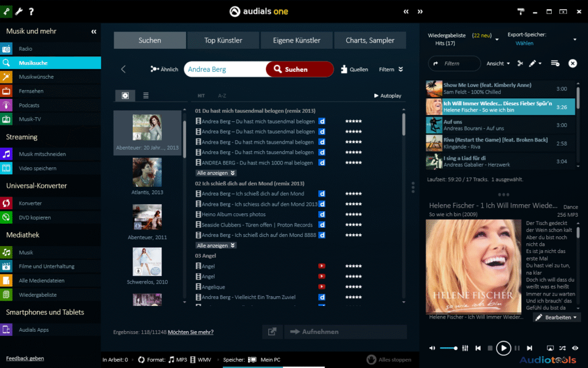The image size is (588, 368).
Task: Switch to the Charts, Sampler tab
Action: click(370, 40)
